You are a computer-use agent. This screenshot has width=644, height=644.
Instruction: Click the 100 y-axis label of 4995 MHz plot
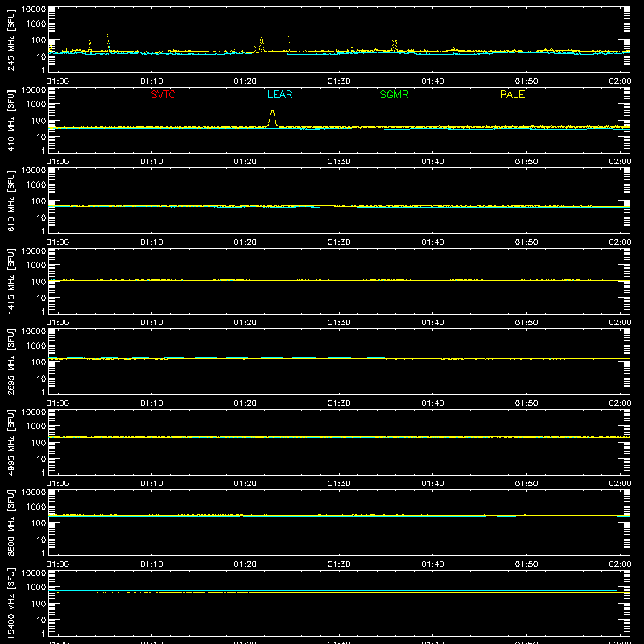click(x=39, y=442)
